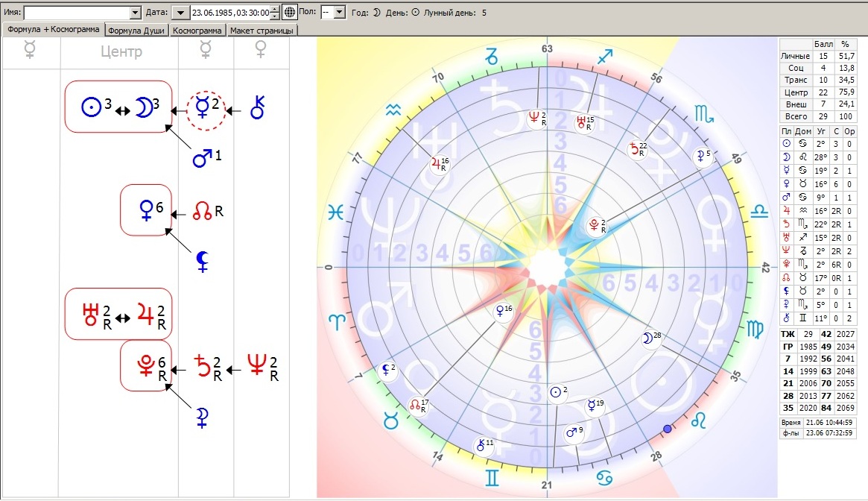Click the Mars symbol in formula diagram

tap(202, 158)
